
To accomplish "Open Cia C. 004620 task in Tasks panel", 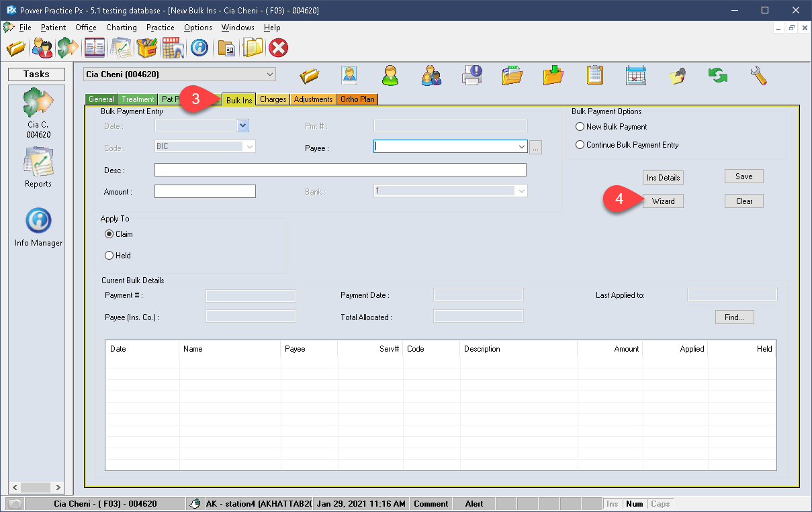I will [x=38, y=113].
